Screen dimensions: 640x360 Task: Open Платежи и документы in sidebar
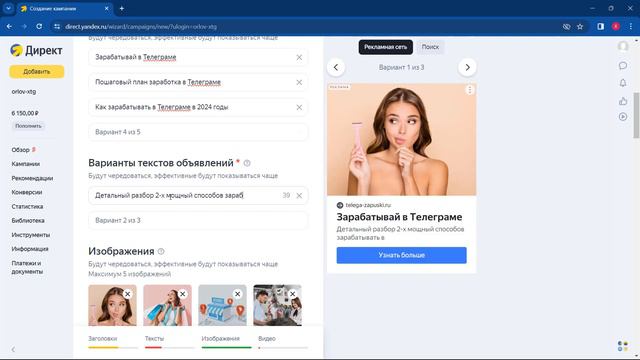click(x=27, y=267)
